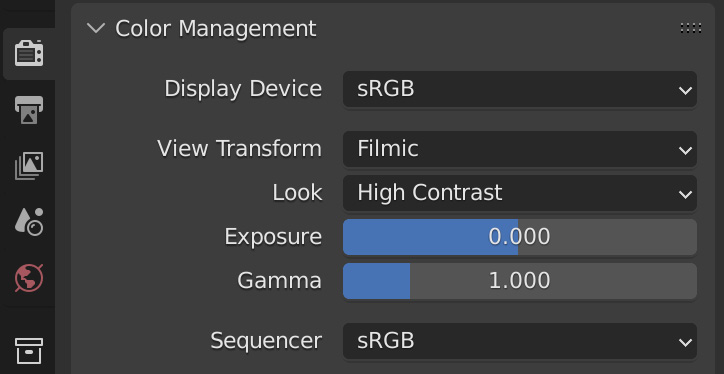Open the Look High Contrast dropdown
724x374 pixels.
pos(519,193)
